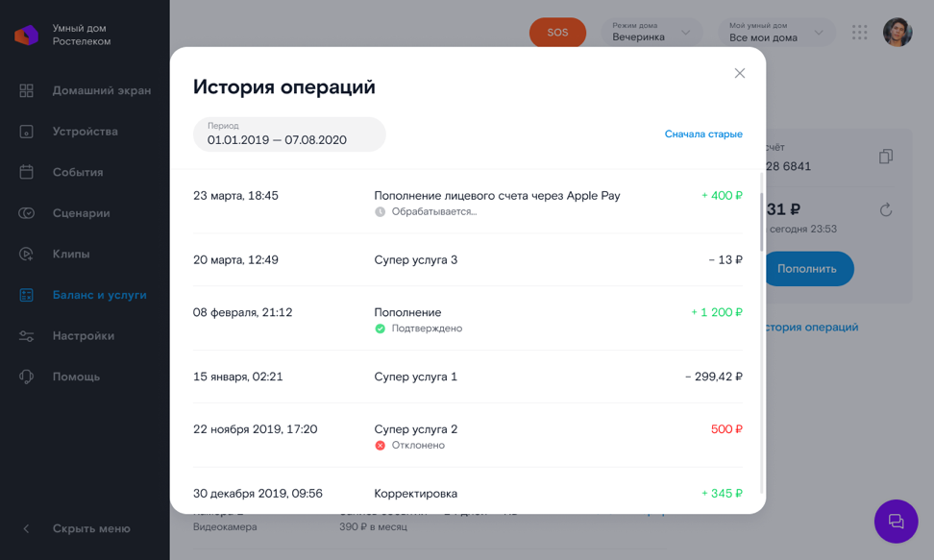The height and width of the screenshot is (560, 934).
Task: Open the chat support bubble
Action: 896,522
